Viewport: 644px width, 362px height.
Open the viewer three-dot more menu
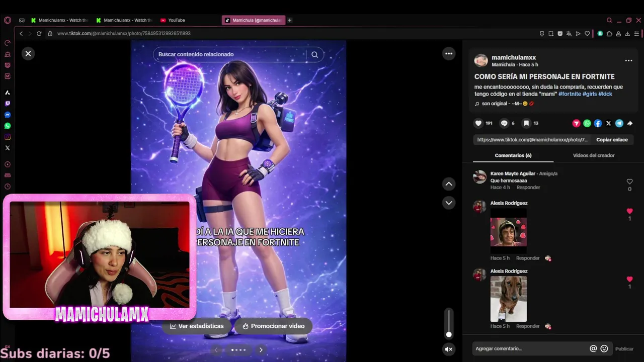[x=449, y=53]
